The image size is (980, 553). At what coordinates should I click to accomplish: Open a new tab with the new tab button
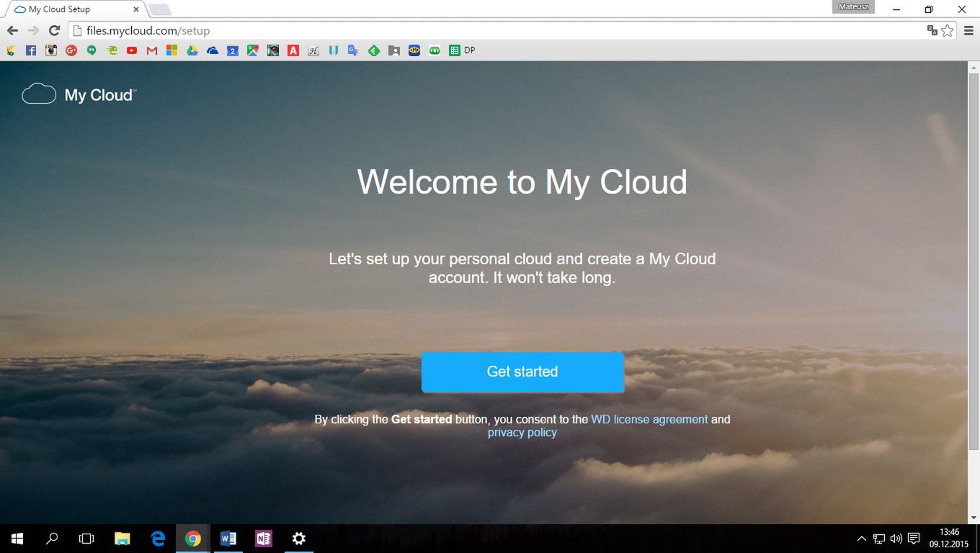pyautogui.click(x=159, y=9)
